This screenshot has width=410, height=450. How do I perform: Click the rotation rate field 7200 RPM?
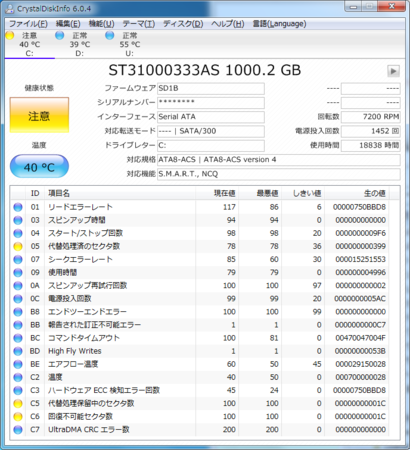[371, 117]
